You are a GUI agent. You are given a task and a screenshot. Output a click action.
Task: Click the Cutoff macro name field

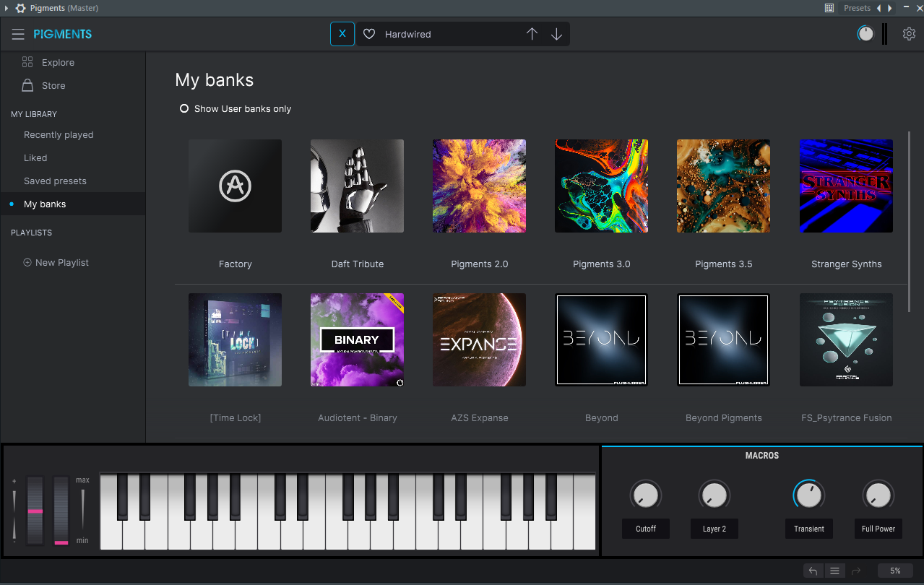(646, 529)
